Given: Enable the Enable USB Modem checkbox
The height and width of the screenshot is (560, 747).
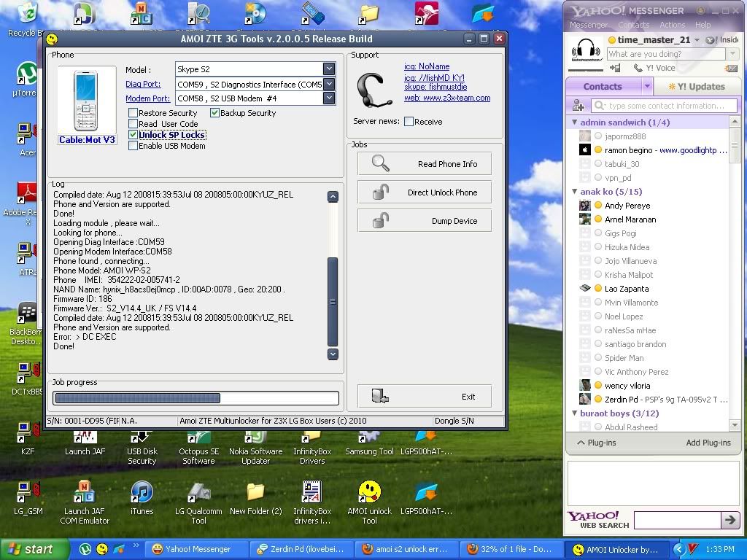Looking at the screenshot, I should [133, 146].
